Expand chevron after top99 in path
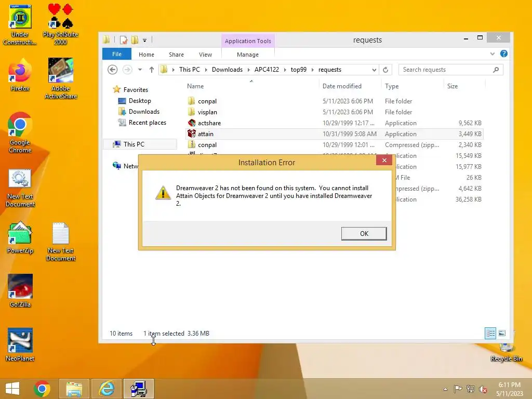Screen dimensions: 532x399 click(x=312, y=70)
